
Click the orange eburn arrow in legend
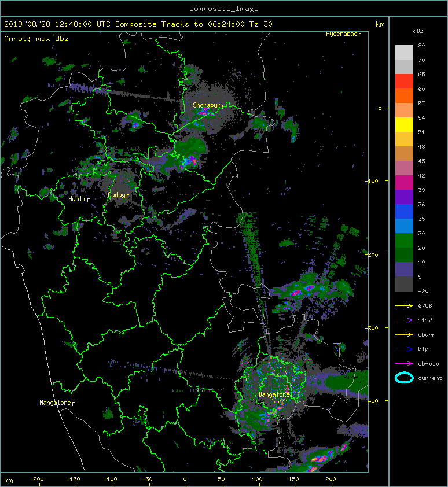(404, 334)
